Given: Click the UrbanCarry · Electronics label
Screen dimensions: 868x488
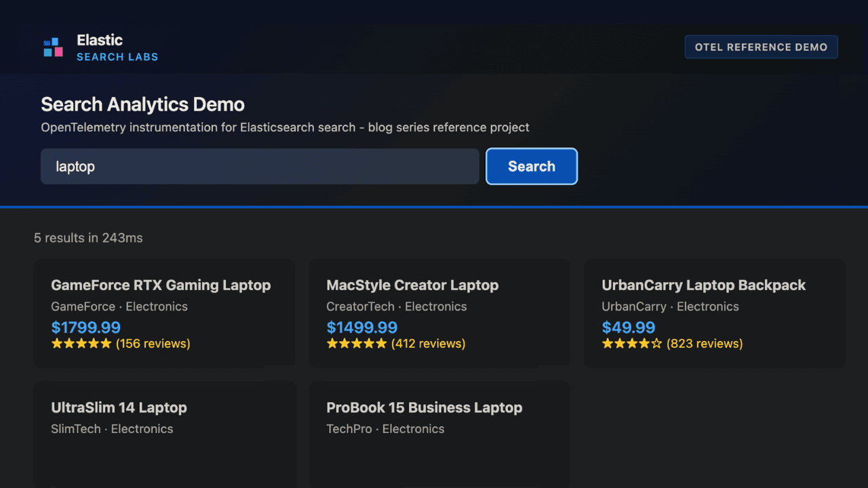Looking at the screenshot, I should [670, 306].
